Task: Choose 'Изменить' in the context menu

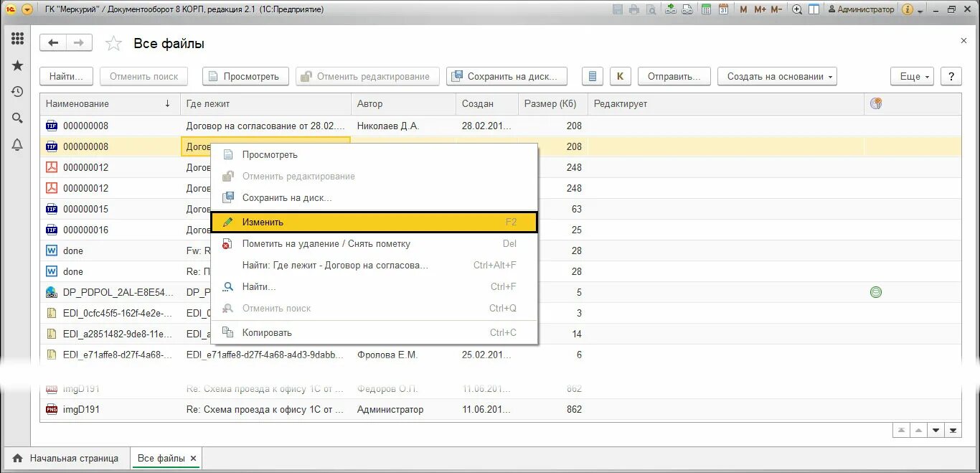Action: [x=374, y=222]
